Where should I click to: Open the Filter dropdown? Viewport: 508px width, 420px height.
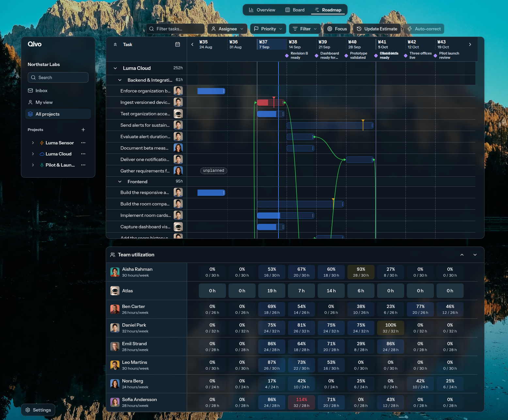305,29
